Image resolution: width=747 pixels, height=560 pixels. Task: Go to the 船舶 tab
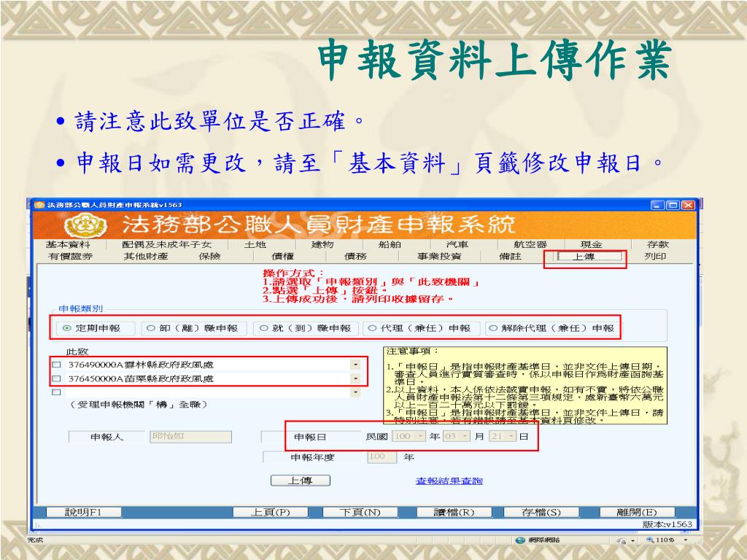click(x=390, y=244)
